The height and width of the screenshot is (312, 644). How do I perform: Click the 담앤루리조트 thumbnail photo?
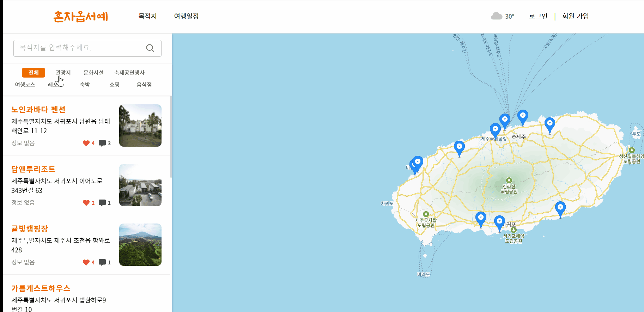[x=140, y=185]
